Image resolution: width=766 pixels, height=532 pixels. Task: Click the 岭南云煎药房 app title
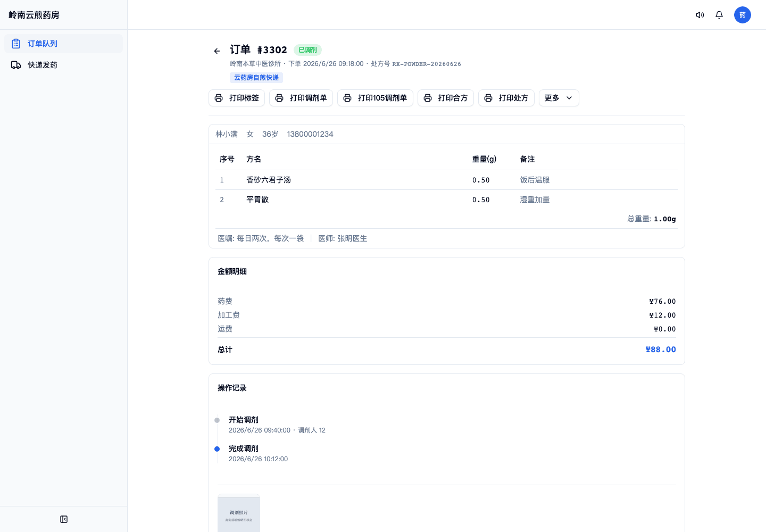tap(34, 15)
